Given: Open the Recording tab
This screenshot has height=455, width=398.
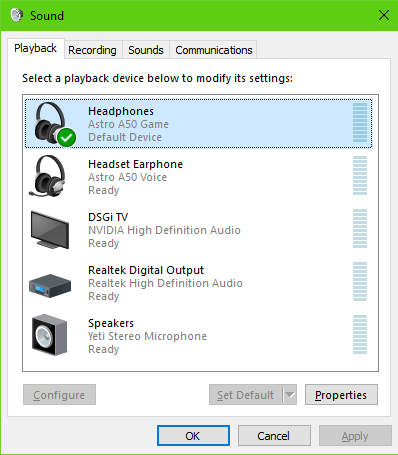Looking at the screenshot, I should click(x=93, y=50).
